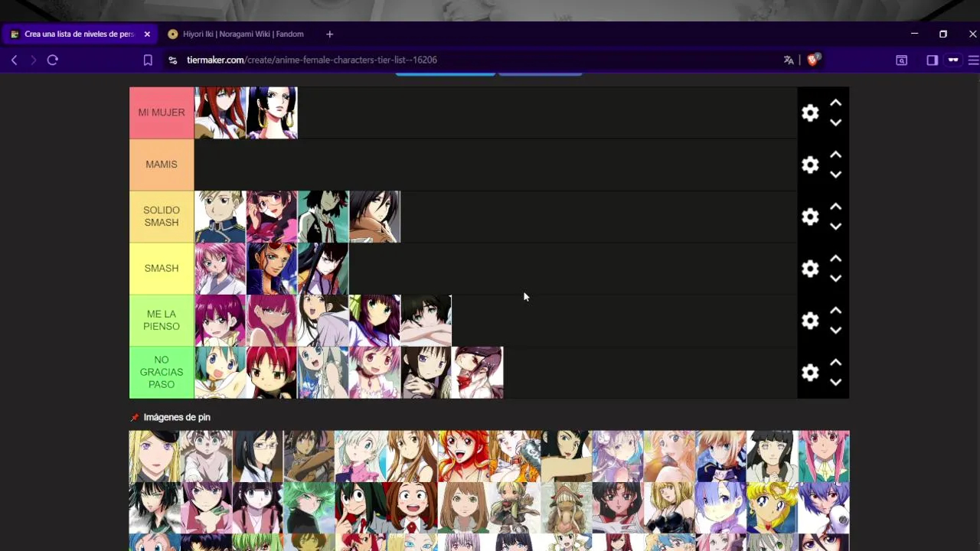Reload the tiermaker page
This screenshot has width=980, height=551.
click(53, 60)
